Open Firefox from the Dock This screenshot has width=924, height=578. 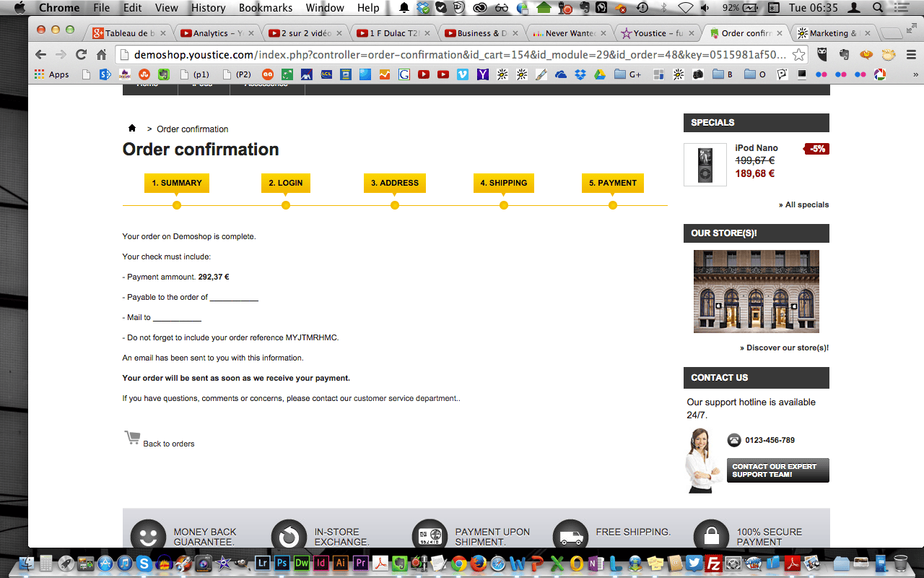click(478, 563)
